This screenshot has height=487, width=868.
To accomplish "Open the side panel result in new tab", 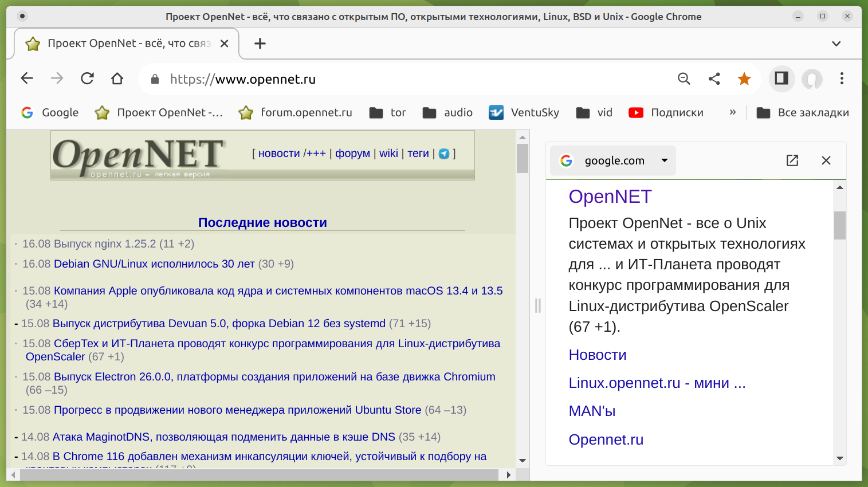I will pos(792,160).
